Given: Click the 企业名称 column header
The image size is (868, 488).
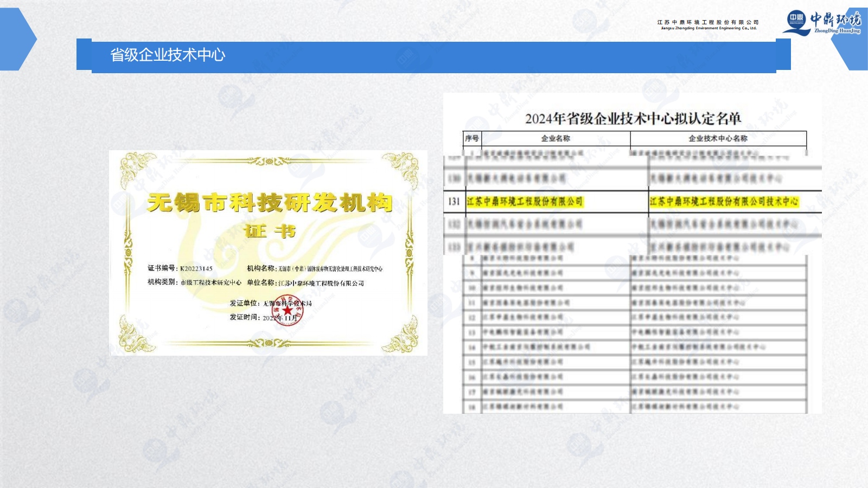Looking at the screenshot, I should [x=555, y=138].
